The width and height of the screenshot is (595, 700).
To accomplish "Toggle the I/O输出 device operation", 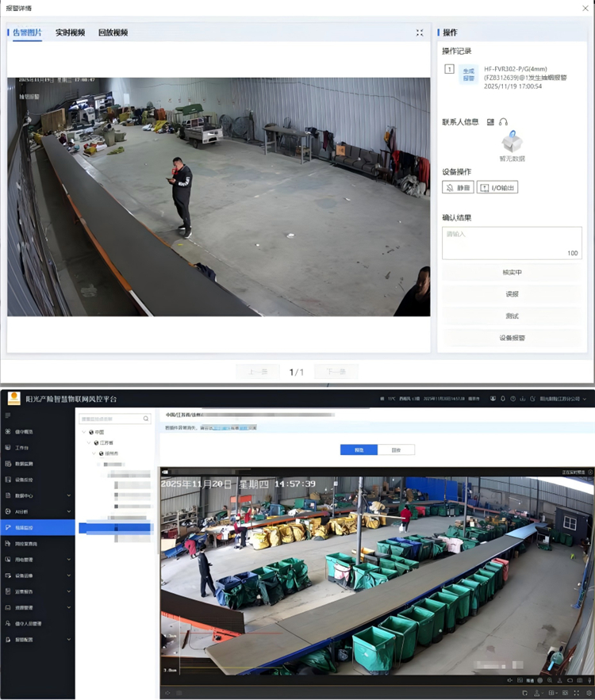I will click(497, 188).
